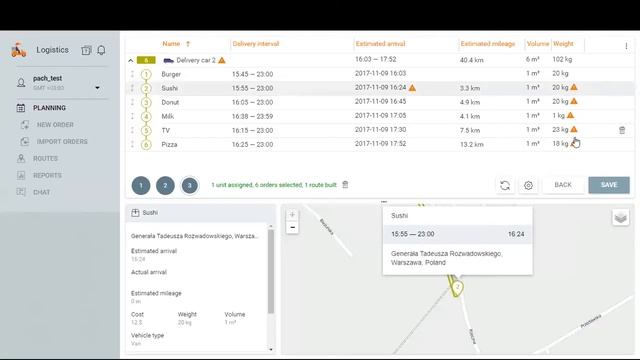640x360 pixels.
Task: Expand the pach_test account dropdown
Action: click(97, 88)
